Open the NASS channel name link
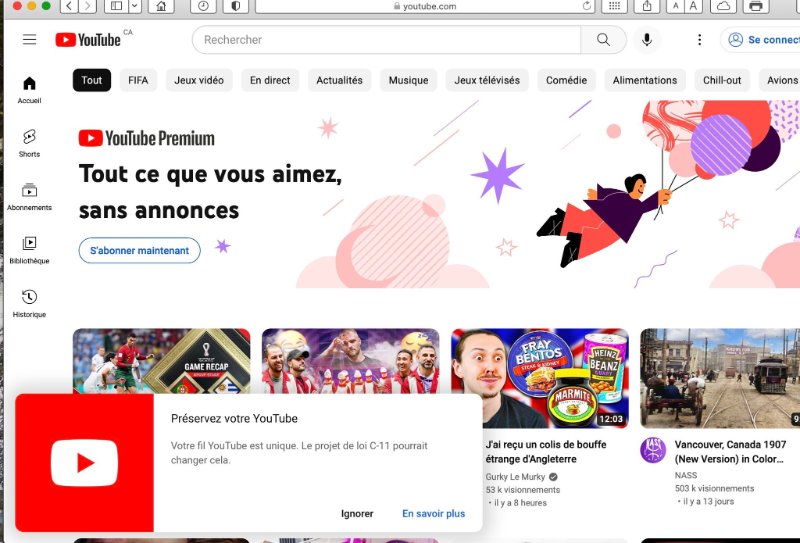This screenshot has height=543, width=800. coord(686,475)
